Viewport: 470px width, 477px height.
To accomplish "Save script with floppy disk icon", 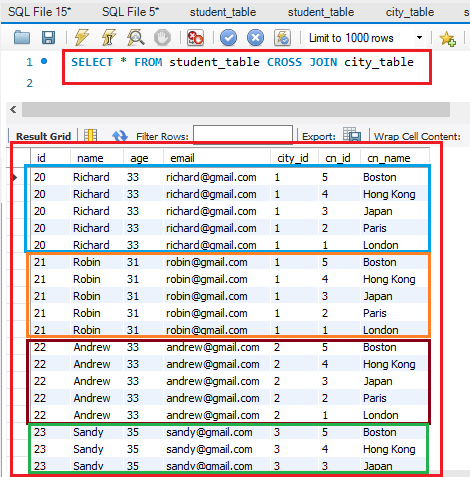I will pyautogui.click(x=48, y=38).
